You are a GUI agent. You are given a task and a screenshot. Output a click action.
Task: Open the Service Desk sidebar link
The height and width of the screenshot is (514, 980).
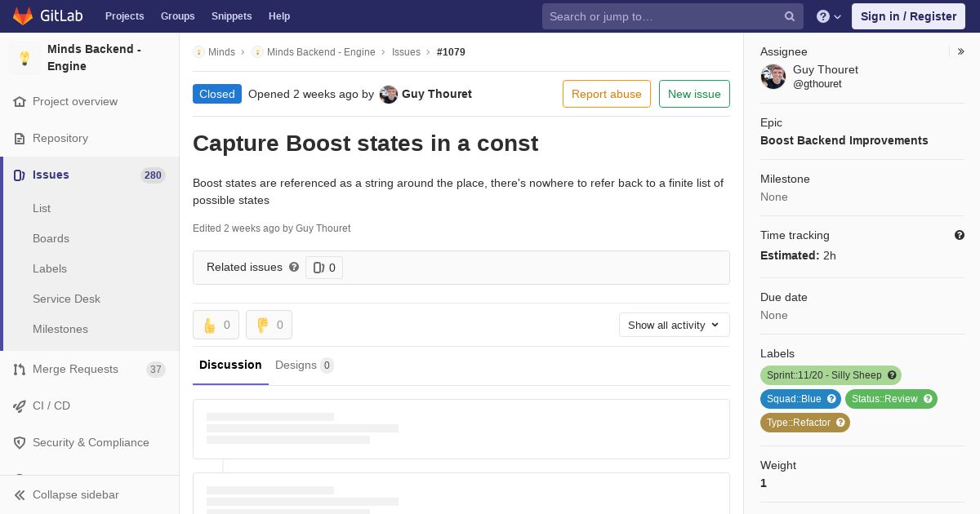[66, 299]
